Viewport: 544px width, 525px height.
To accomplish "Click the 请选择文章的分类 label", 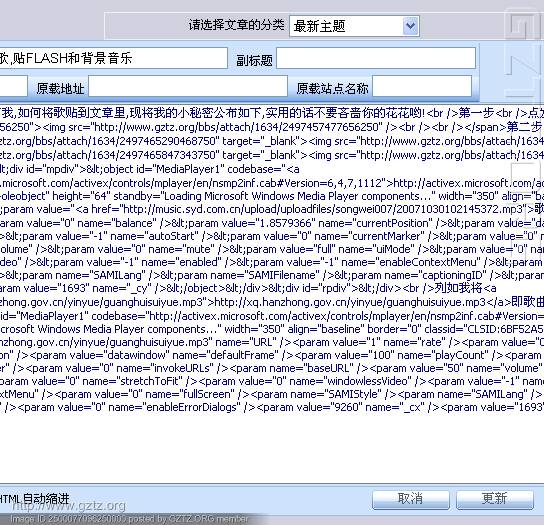I will point(236,25).
